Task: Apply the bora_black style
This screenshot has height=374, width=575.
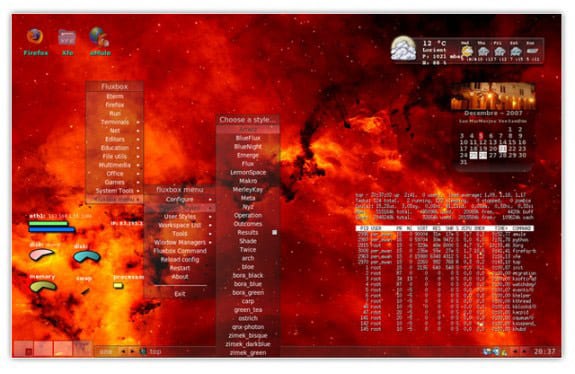Action: (248, 275)
